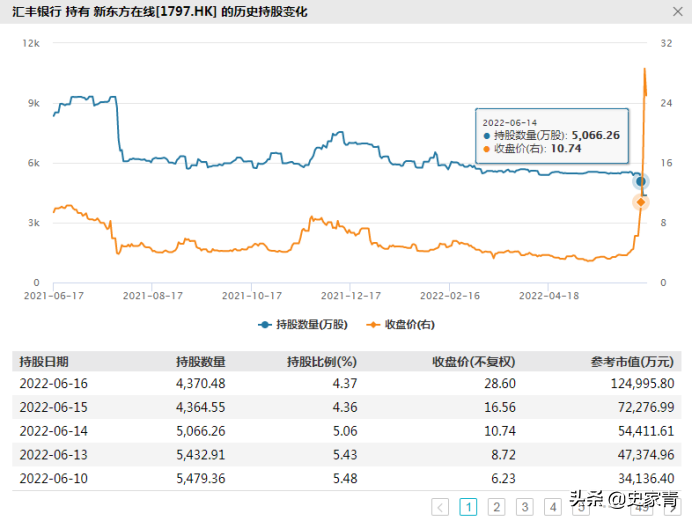Click holdings value 4,370.48
This screenshot has height=522, width=693.
pos(201,383)
